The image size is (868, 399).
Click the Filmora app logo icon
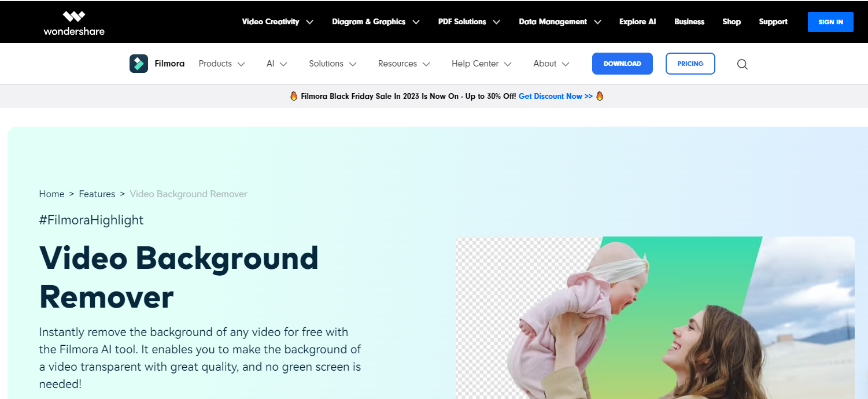139,64
